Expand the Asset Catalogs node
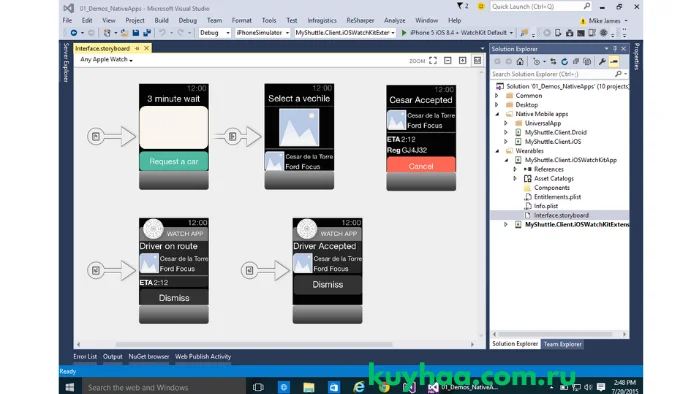The image size is (700, 394). coord(515,178)
